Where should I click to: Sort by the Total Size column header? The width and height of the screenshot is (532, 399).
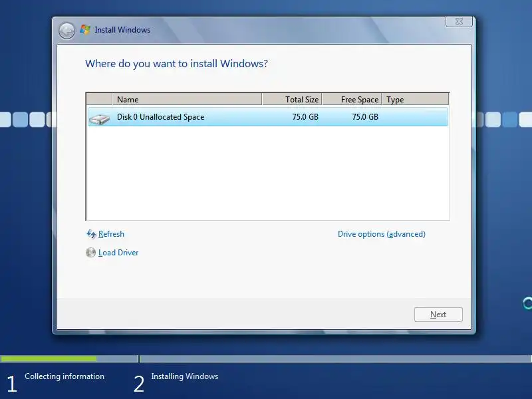click(x=292, y=99)
